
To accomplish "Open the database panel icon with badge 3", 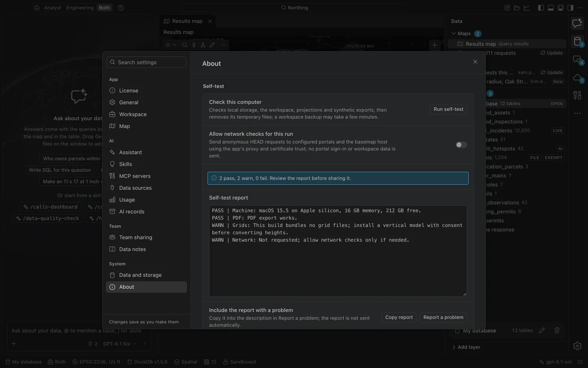I will pyautogui.click(x=577, y=41).
